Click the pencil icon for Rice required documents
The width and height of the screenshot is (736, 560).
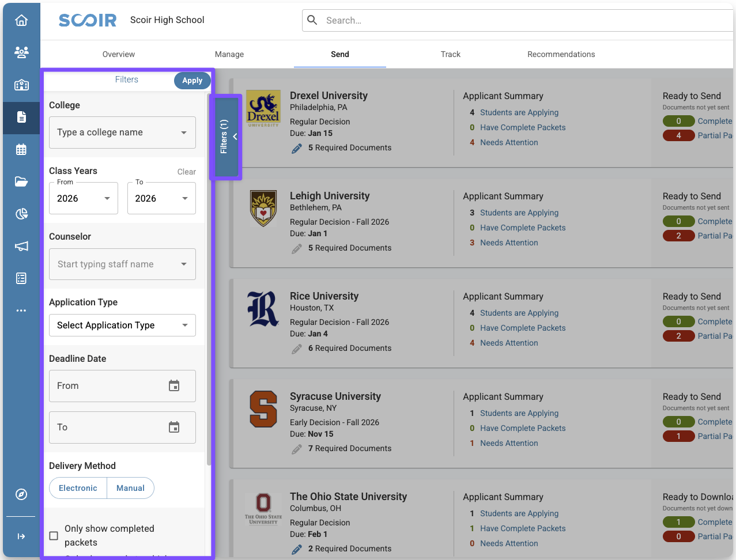pyautogui.click(x=297, y=349)
